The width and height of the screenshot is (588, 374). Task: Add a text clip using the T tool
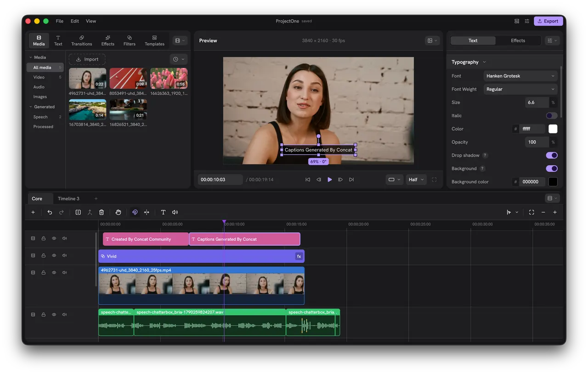click(x=163, y=212)
